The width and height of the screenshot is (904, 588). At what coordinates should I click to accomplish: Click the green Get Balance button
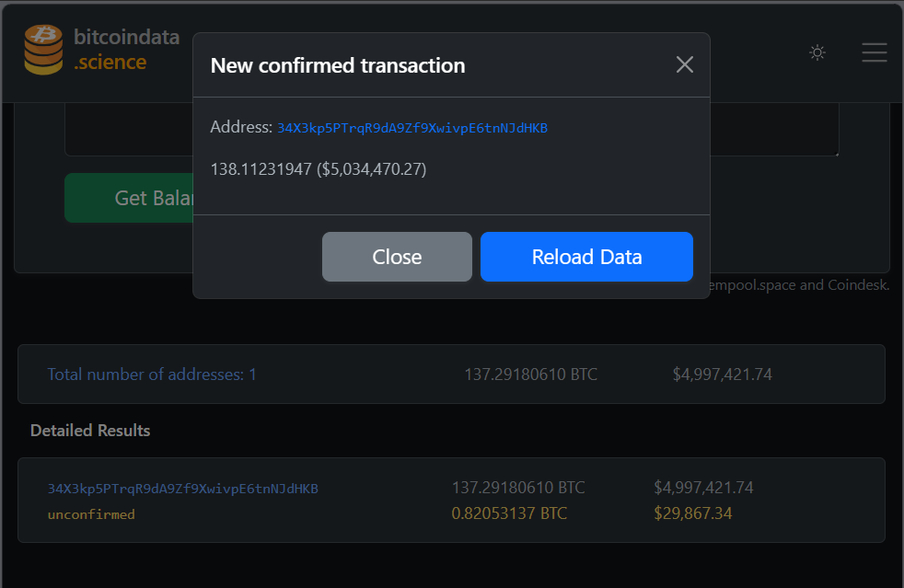(129, 198)
